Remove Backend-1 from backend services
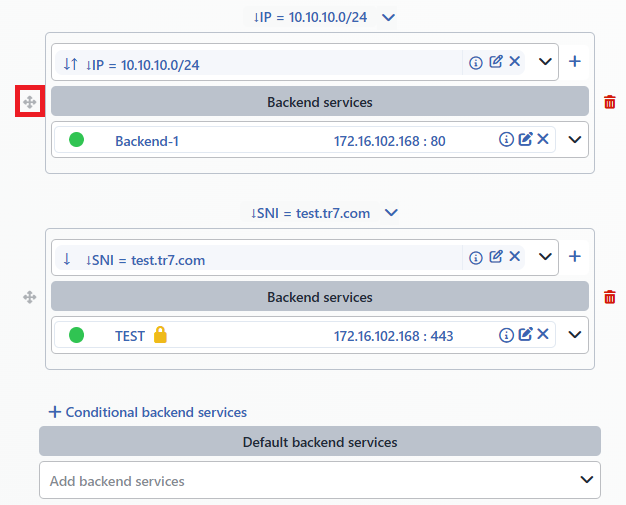 pyautogui.click(x=543, y=139)
